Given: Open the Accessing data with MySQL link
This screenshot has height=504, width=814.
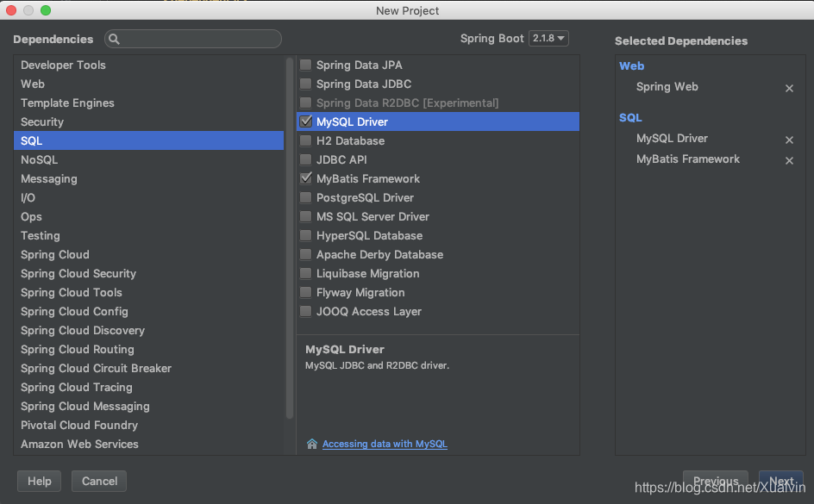Looking at the screenshot, I should 385,444.
